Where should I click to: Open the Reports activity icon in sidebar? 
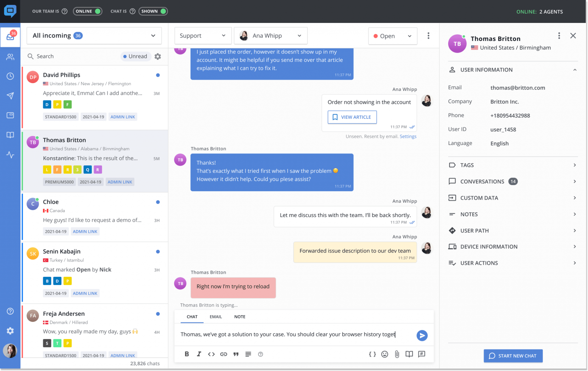(x=10, y=155)
